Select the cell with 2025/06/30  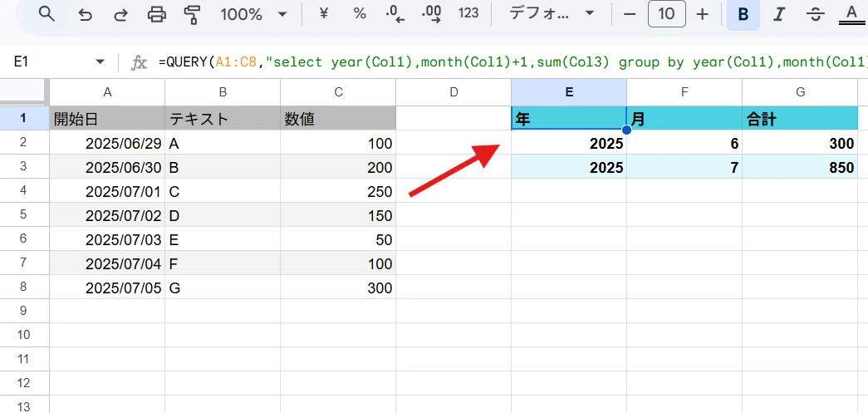click(x=107, y=167)
